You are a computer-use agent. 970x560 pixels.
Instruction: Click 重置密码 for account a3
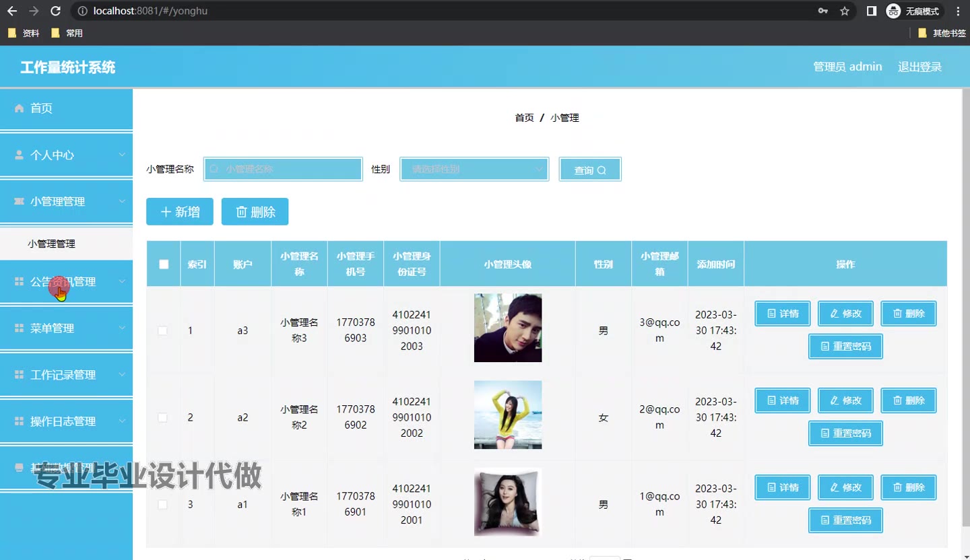point(845,347)
